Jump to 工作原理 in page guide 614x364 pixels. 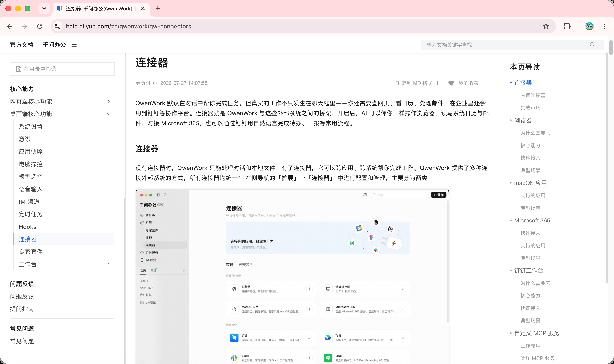point(530,346)
